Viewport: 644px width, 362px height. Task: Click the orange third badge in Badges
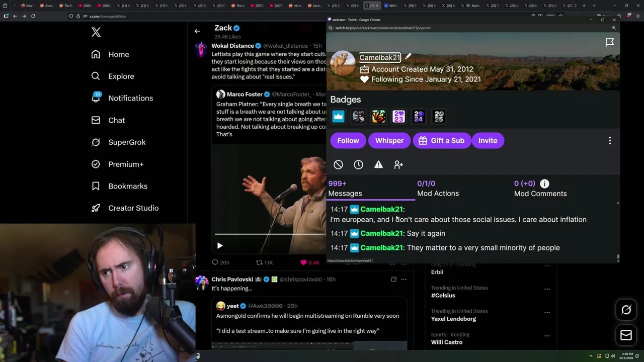tap(378, 117)
